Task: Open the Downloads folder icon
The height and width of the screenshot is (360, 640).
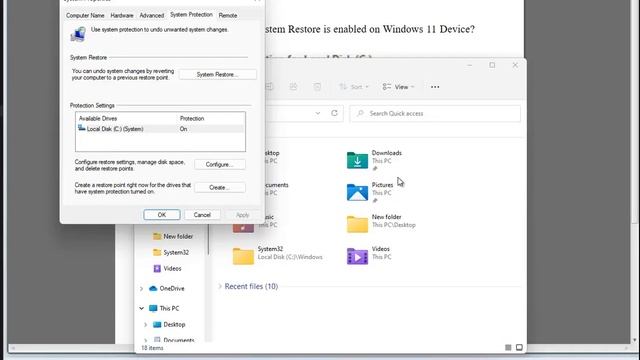Action: [x=357, y=160]
